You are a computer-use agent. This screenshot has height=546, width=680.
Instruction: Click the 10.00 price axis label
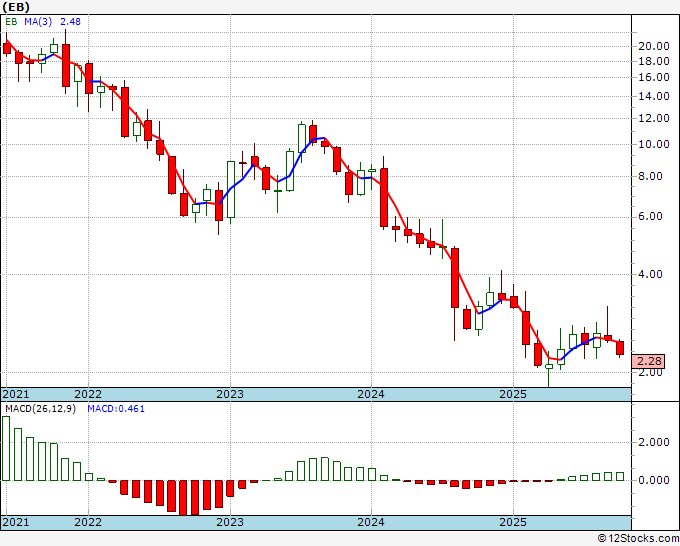tap(654, 144)
